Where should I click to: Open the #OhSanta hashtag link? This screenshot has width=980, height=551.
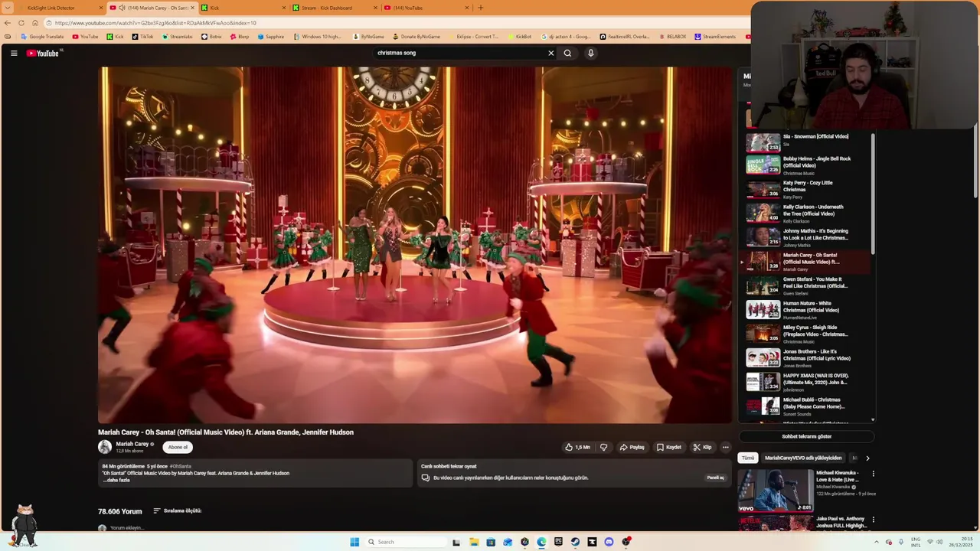click(x=181, y=466)
